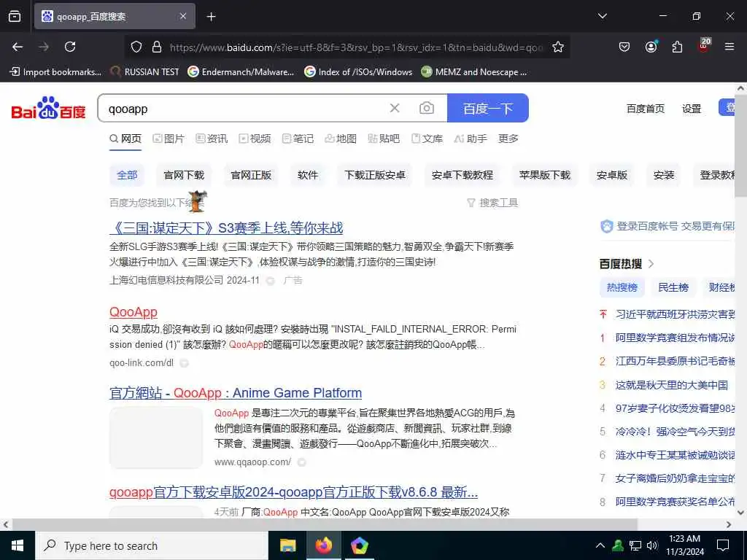
Task: Switch to 文库 library tab
Action: point(427,139)
